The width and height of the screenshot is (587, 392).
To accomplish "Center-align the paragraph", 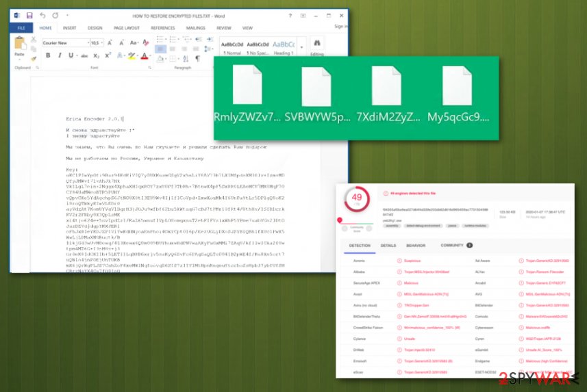I will (172, 49).
